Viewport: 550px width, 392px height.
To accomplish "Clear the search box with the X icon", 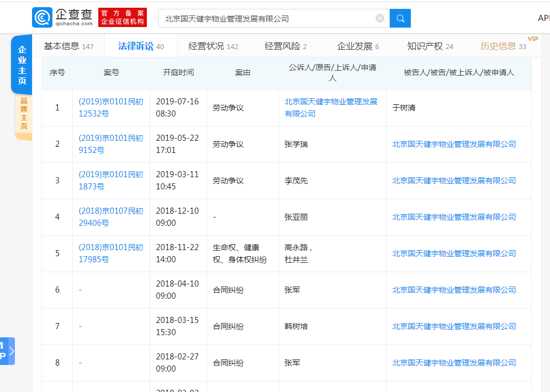I will 380,18.
